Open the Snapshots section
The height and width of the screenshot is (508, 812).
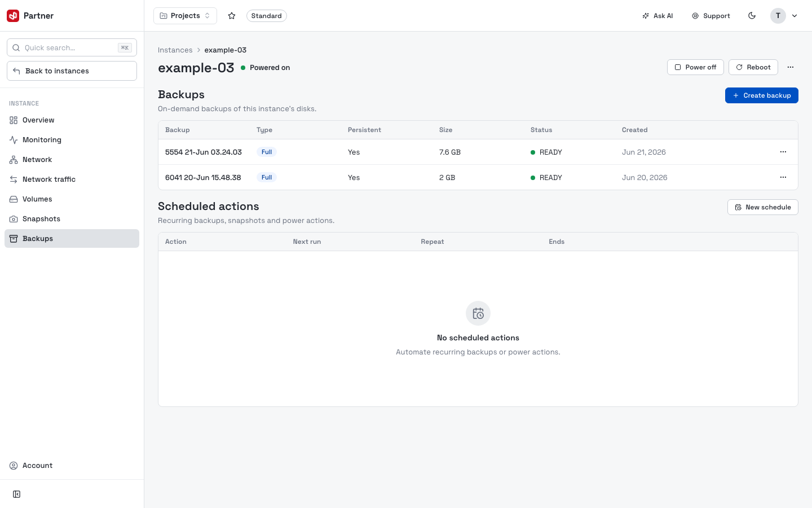pos(72,218)
